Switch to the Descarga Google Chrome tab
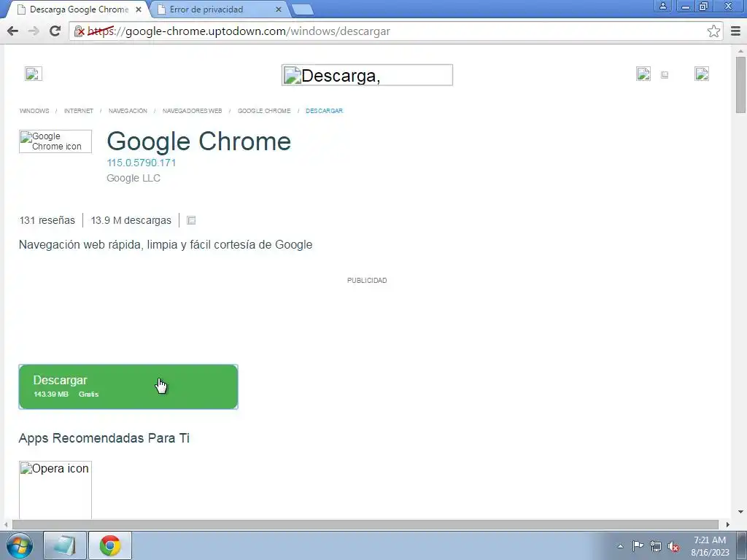 click(79, 9)
